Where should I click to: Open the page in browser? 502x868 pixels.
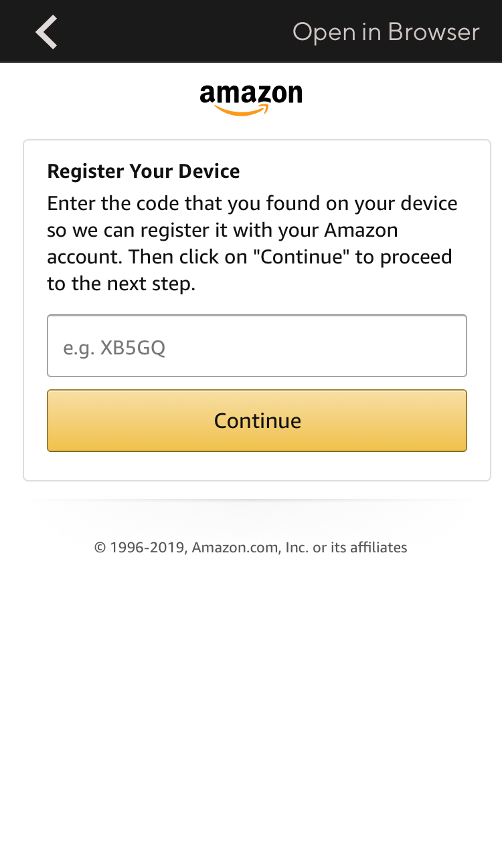click(386, 32)
